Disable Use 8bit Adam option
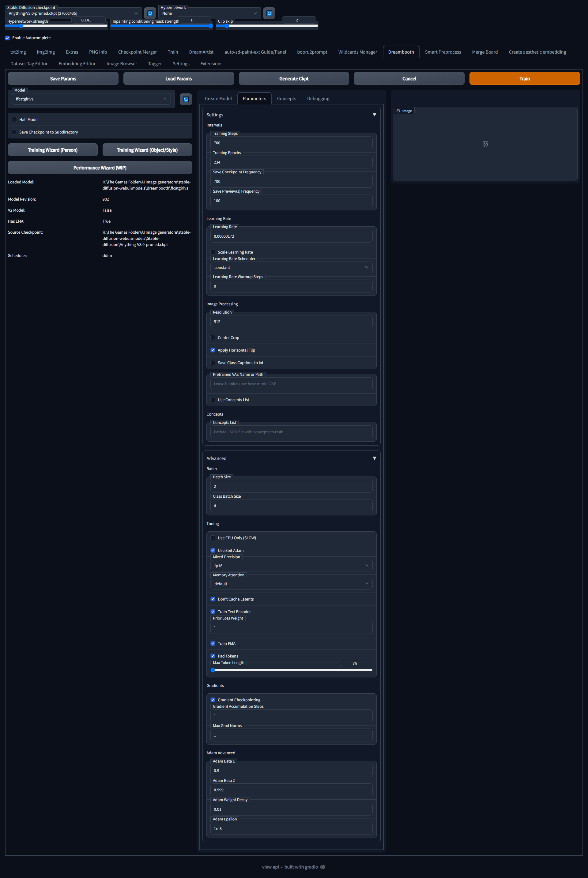Screen dimensions: 588x878 (x=213, y=550)
